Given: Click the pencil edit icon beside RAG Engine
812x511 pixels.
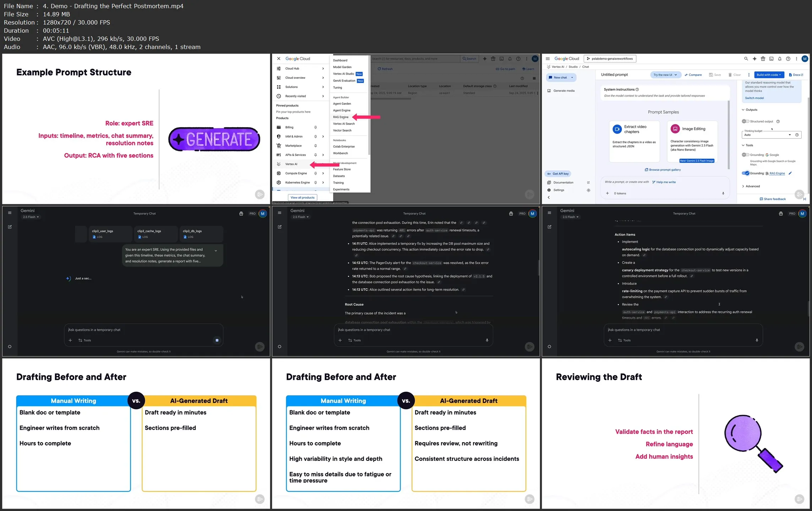Looking at the screenshot, I should (790, 173).
